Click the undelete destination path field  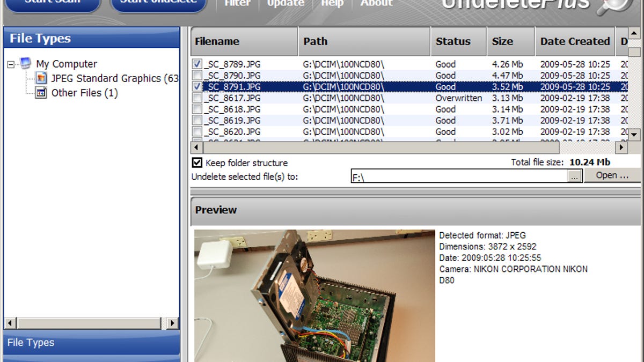[x=459, y=176]
